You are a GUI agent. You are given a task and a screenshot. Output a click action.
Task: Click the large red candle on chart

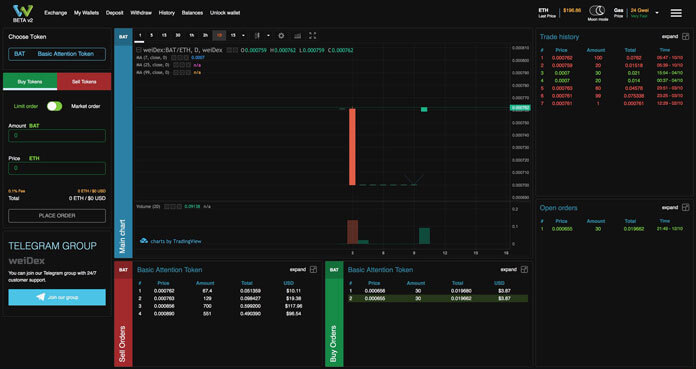352,147
